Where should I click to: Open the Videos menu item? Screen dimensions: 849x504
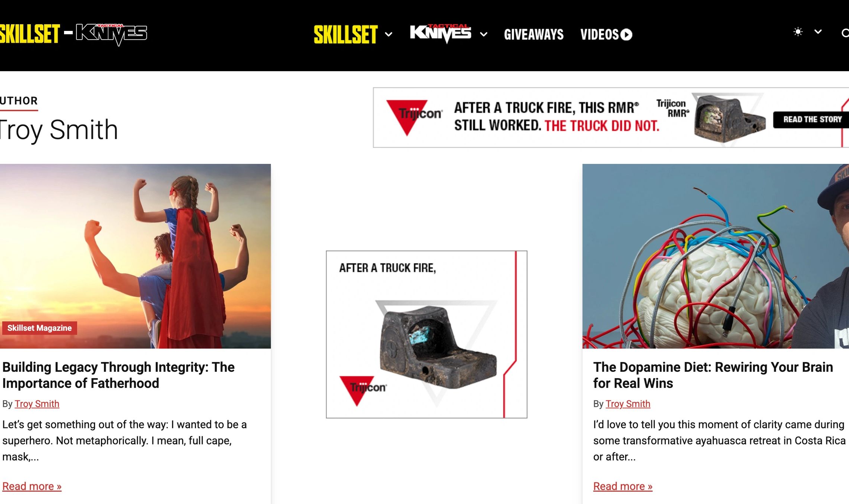[x=606, y=35]
